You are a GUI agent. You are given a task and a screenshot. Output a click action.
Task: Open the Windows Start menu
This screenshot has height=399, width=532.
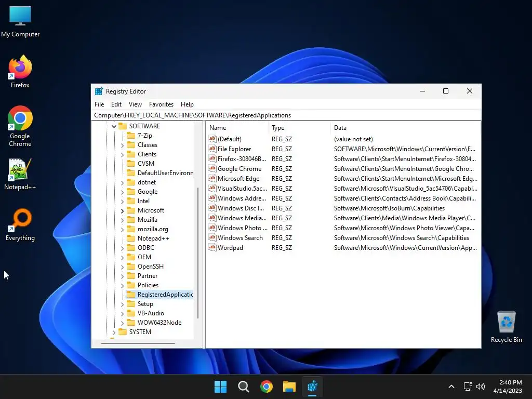220,387
